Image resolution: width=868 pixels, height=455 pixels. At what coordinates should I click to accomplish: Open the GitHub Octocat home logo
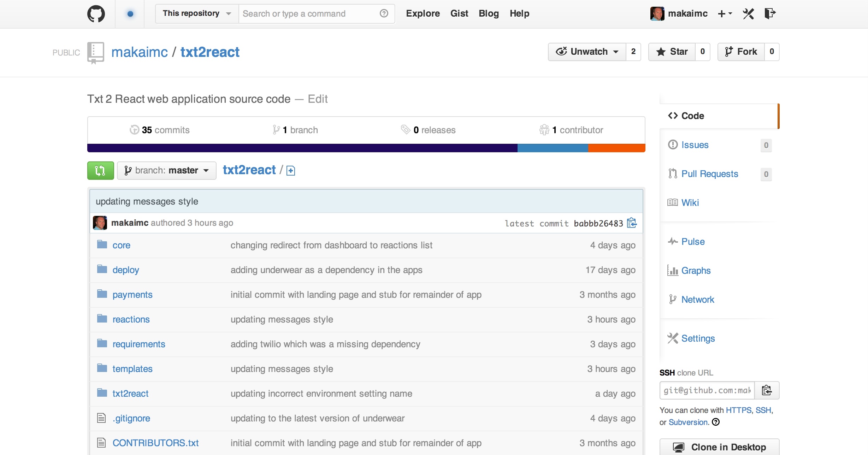(x=96, y=14)
